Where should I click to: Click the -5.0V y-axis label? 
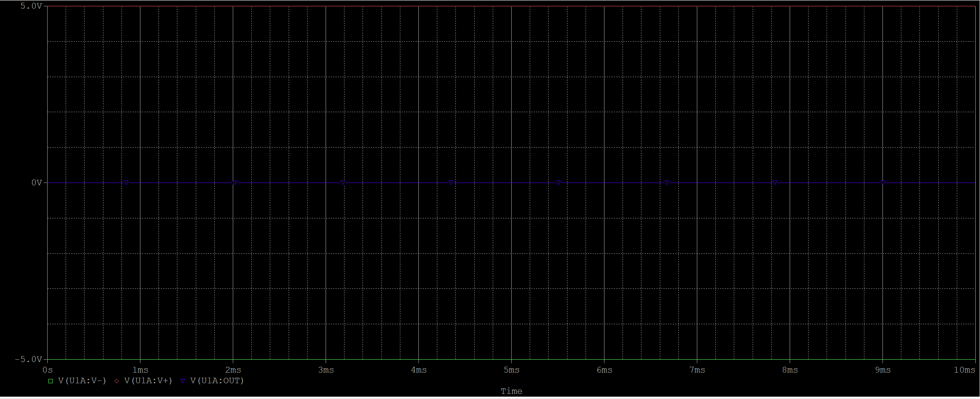[28, 359]
